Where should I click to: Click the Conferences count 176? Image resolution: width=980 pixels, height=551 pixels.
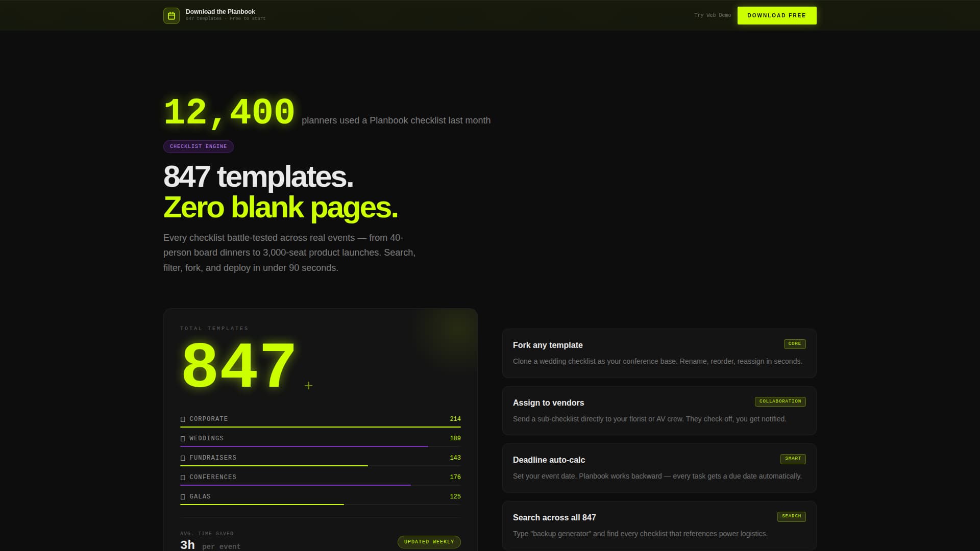455,477
